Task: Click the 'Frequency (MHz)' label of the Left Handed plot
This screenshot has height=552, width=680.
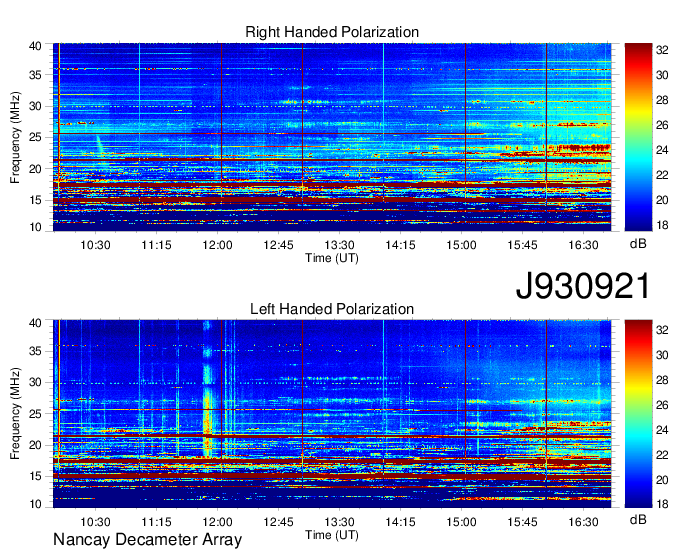Action: (15, 414)
